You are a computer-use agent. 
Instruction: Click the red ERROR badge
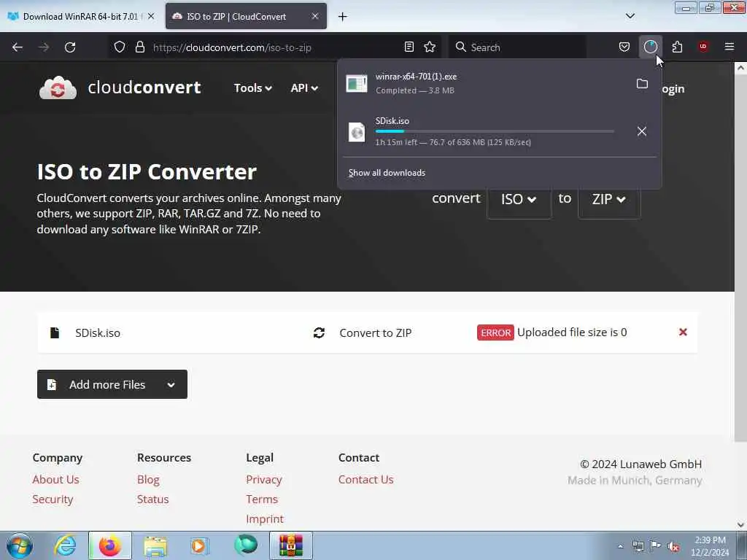click(495, 332)
